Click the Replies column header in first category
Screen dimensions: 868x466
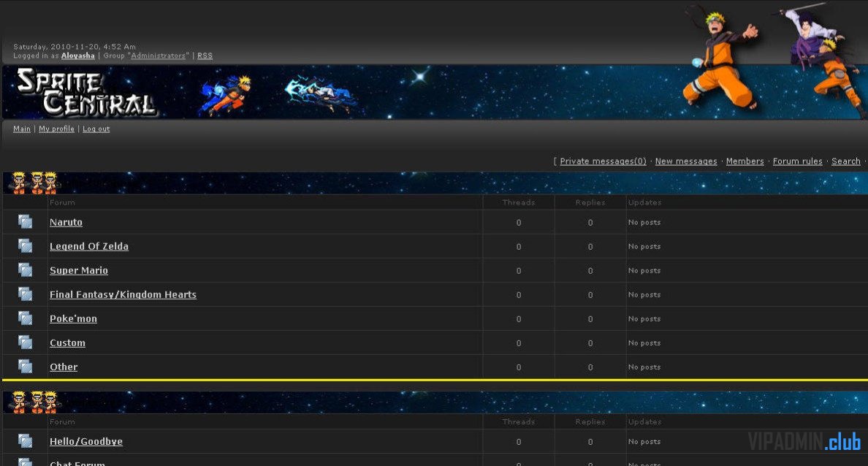[590, 202]
